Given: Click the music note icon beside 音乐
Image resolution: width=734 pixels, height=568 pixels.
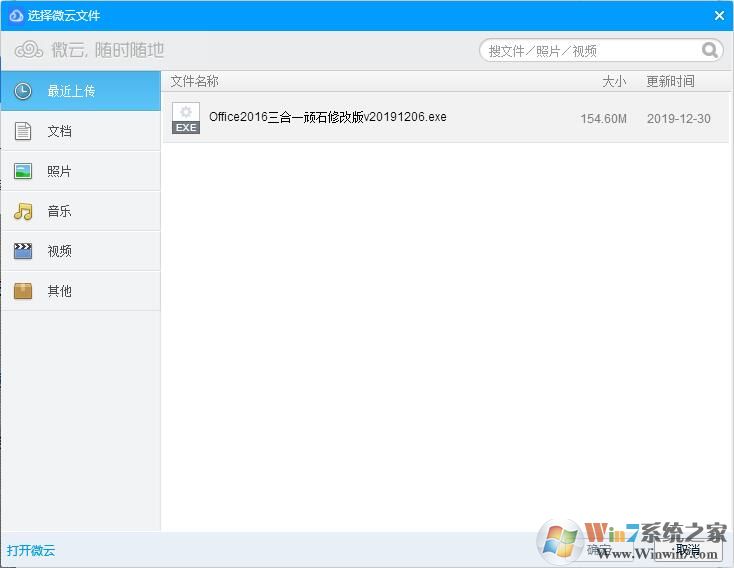Looking at the screenshot, I should point(22,211).
